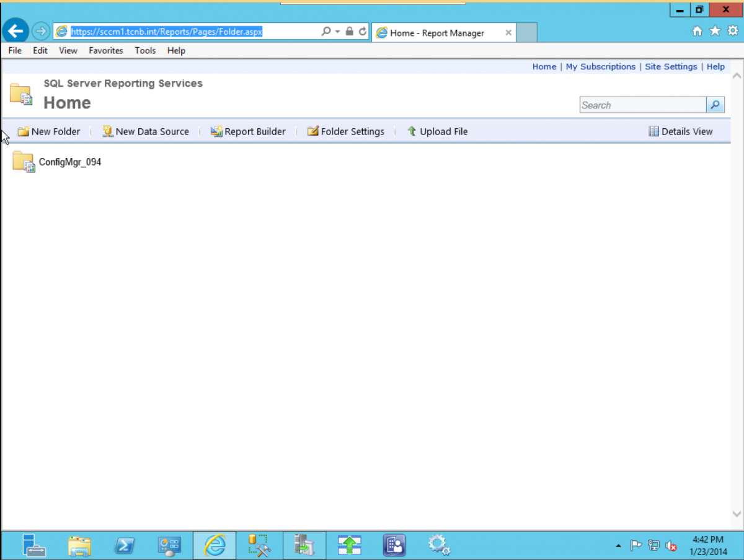Open the View menu
Image resolution: width=744 pixels, height=560 pixels.
(x=68, y=51)
